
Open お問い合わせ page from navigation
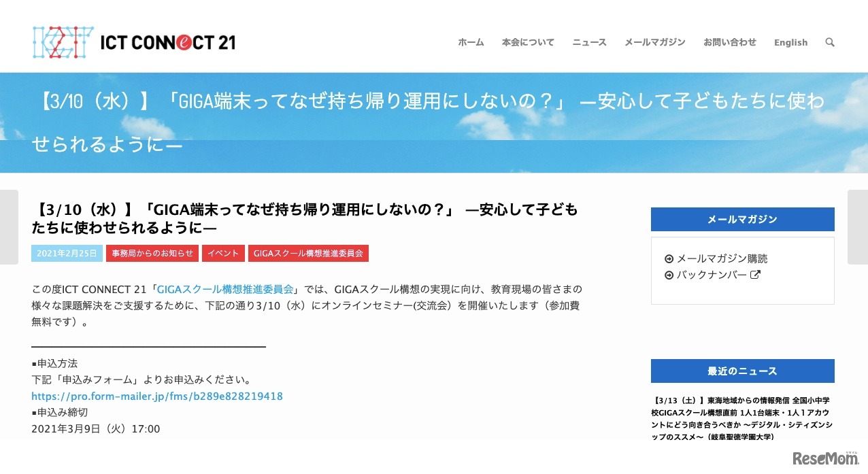(x=730, y=42)
